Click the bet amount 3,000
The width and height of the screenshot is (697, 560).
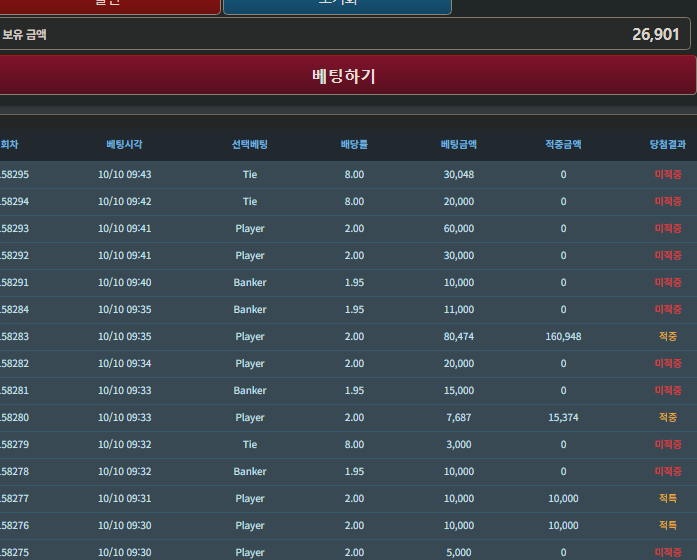459,444
